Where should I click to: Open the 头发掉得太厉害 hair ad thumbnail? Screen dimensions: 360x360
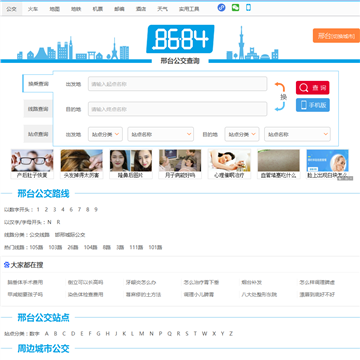[82, 164]
